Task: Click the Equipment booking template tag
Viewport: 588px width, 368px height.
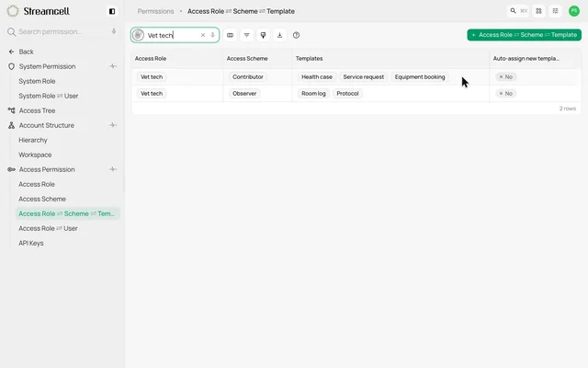Action: pyautogui.click(x=420, y=76)
